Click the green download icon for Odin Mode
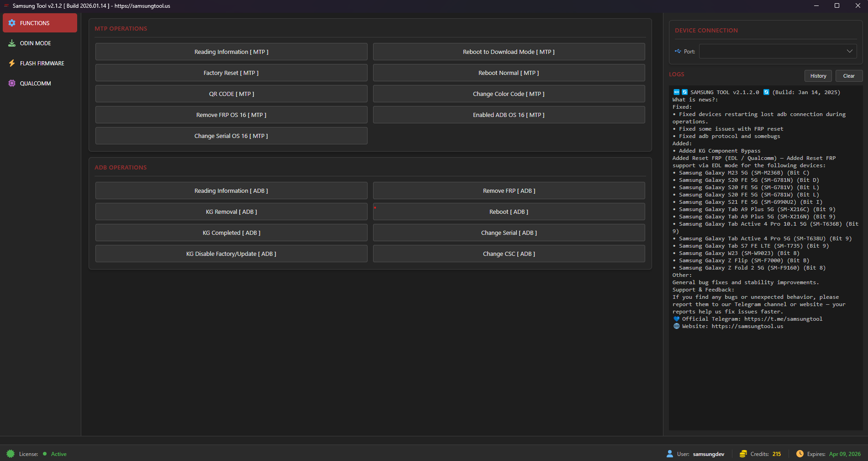The image size is (868, 461). [x=12, y=43]
